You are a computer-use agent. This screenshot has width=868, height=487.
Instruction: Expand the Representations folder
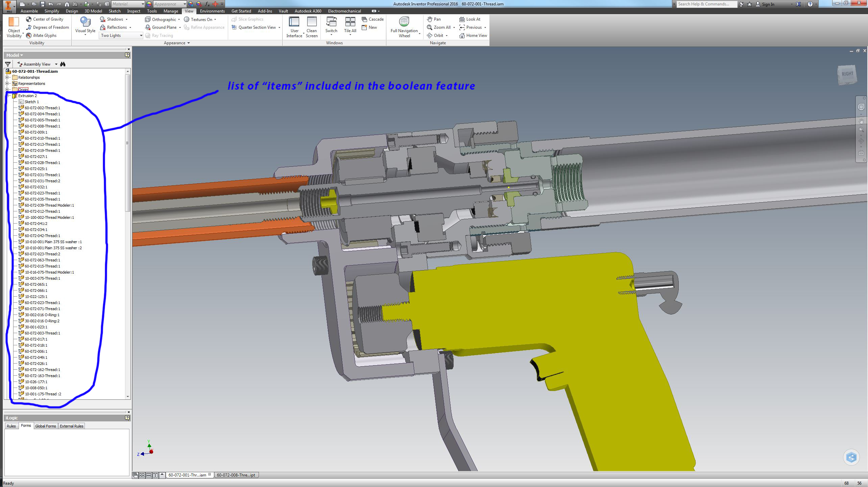coord(7,84)
